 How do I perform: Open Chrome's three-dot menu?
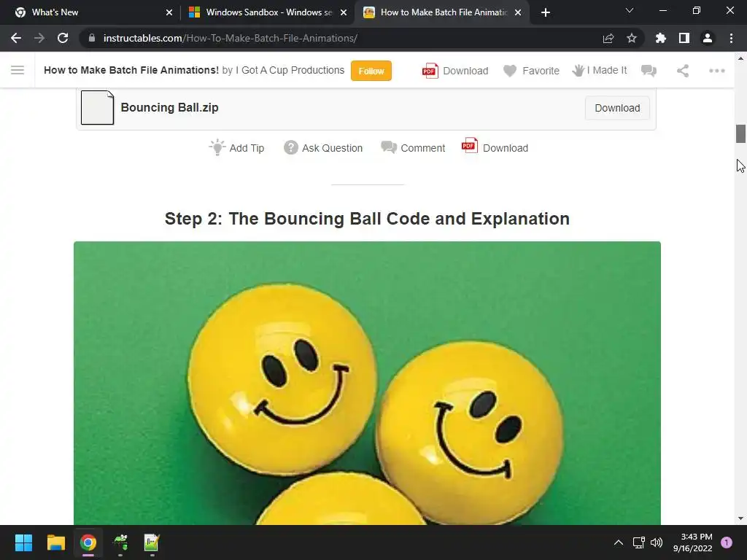click(x=731, y=38)
